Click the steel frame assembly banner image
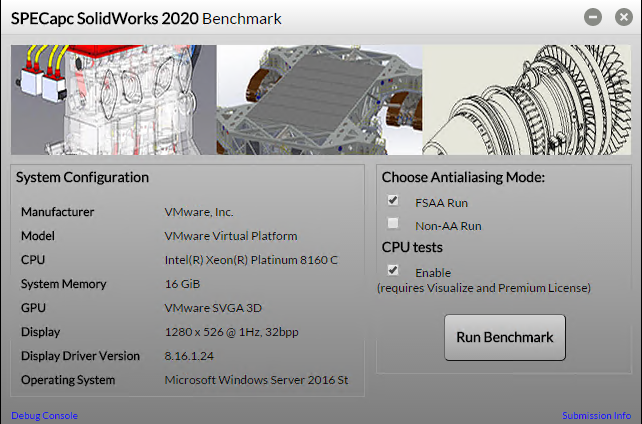This screenshot has width=642, height=424. 321,99
